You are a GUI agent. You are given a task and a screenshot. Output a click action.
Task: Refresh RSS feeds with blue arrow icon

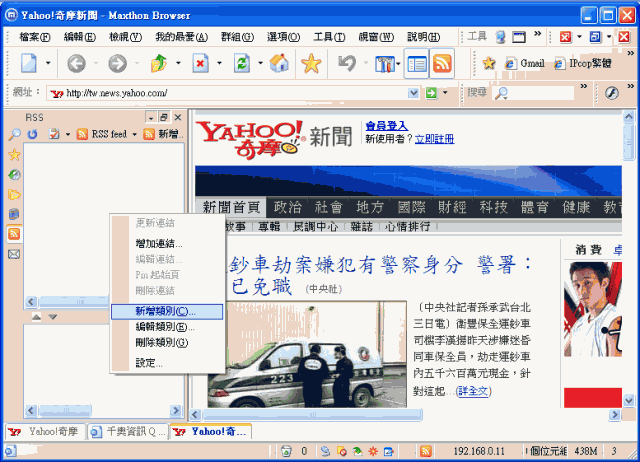[32, 134]
